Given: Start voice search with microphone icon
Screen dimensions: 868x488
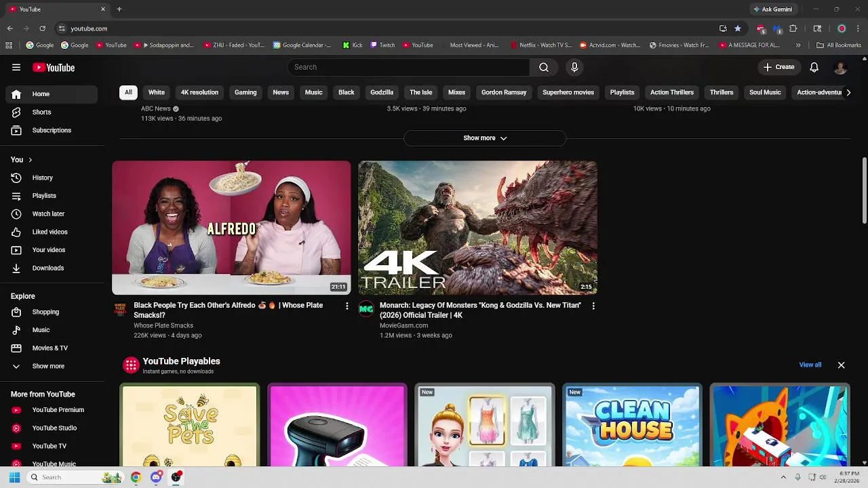Looking at the screenshot, I should tap(574, 67).
